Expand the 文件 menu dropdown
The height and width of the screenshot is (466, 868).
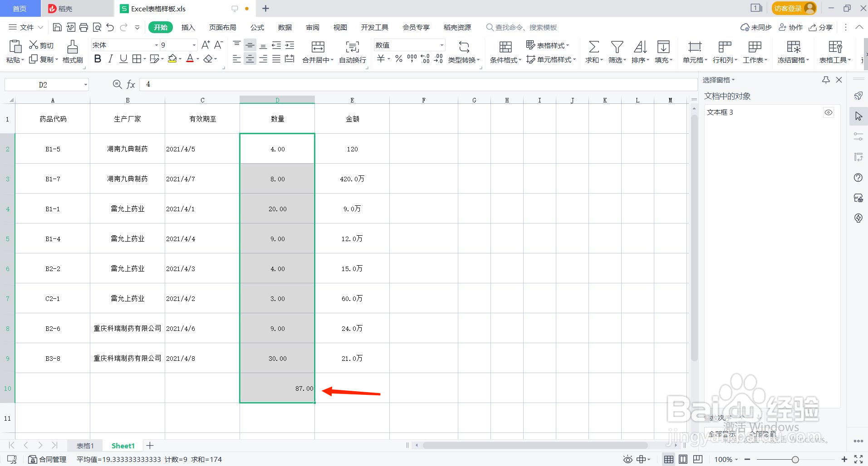point(40,28)
